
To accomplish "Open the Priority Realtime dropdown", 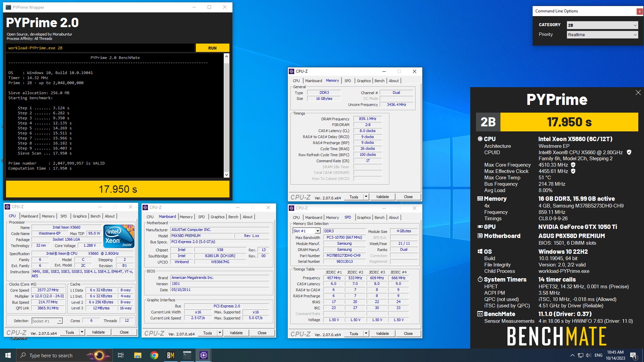I will click(x=602, y=35).
